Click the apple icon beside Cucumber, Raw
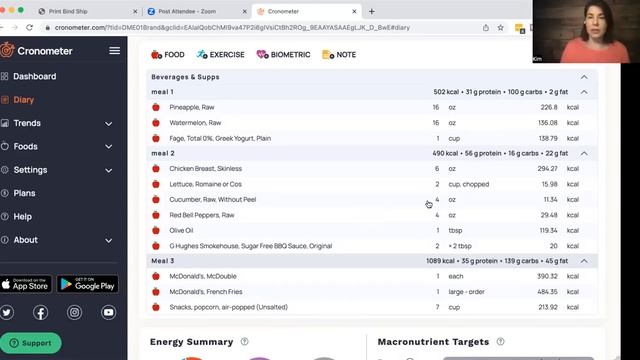The height and width of the screenshot is (360, 640). point(156,200)
